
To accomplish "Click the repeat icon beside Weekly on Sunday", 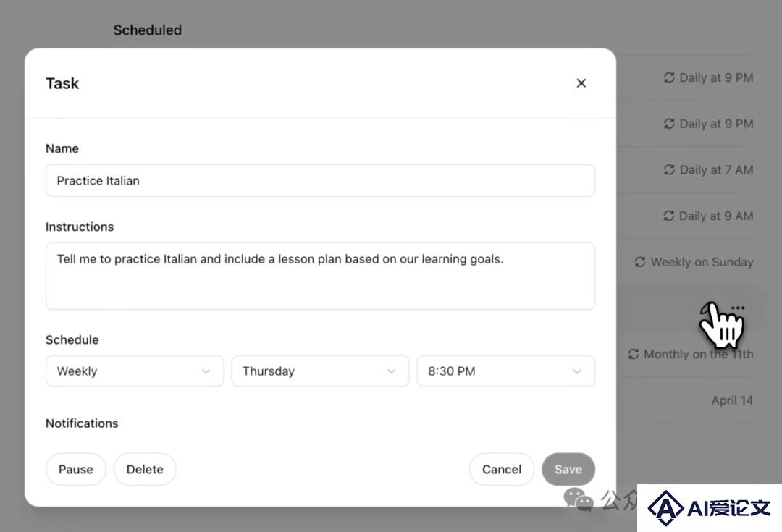I will [x=640, y=262].
